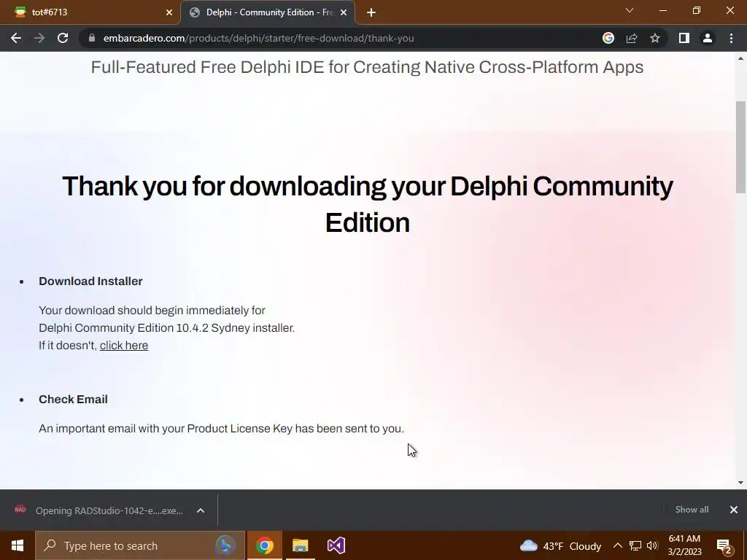This screenshot has height=560, width=747.
Task: Open File Explorer from the taskbar
Action: tap(300, 545)
